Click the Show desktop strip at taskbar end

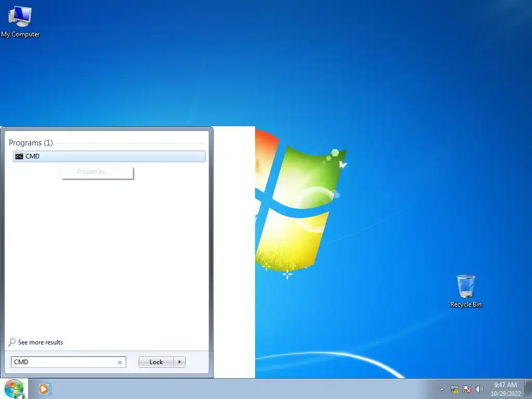pyautogui.click(x=528, y=389)
